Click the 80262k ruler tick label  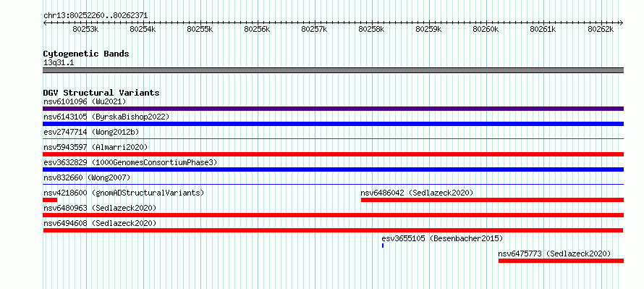coord(601,29)
